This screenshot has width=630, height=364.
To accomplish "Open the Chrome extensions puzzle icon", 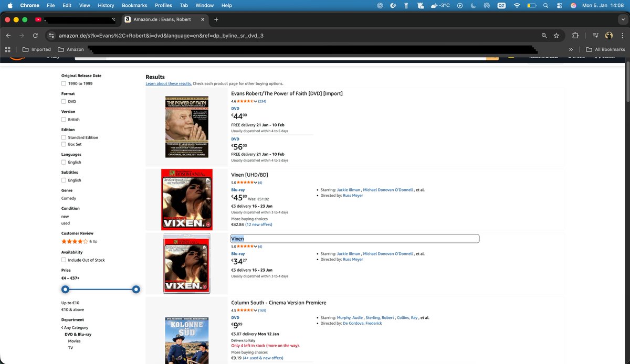I will [x=575, y=35].
